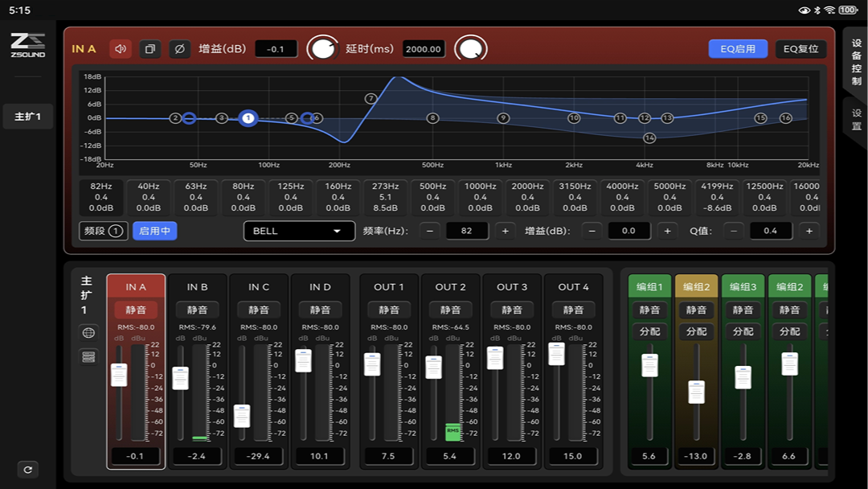Mute the OUT 2 channel with 静音

coord(450,310)
